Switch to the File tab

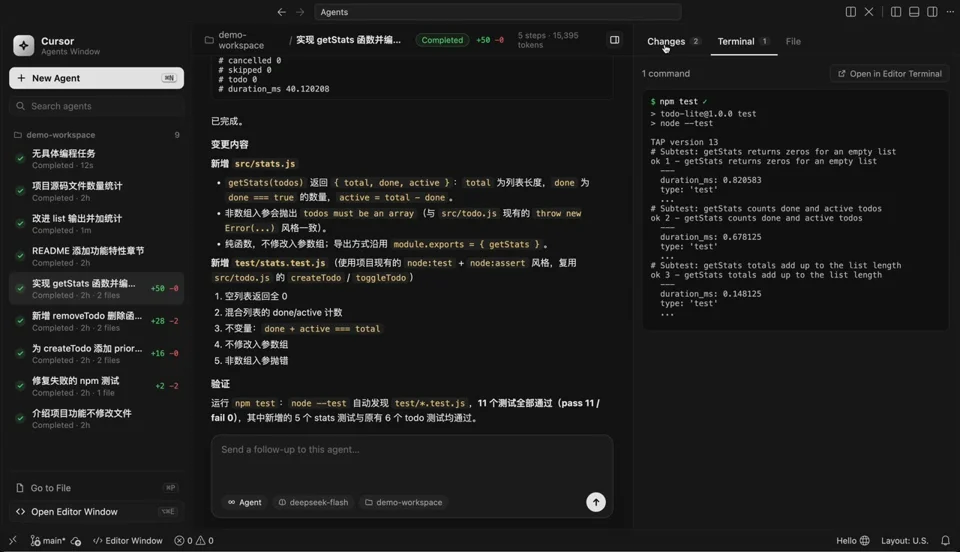click(x=793, y=41)
